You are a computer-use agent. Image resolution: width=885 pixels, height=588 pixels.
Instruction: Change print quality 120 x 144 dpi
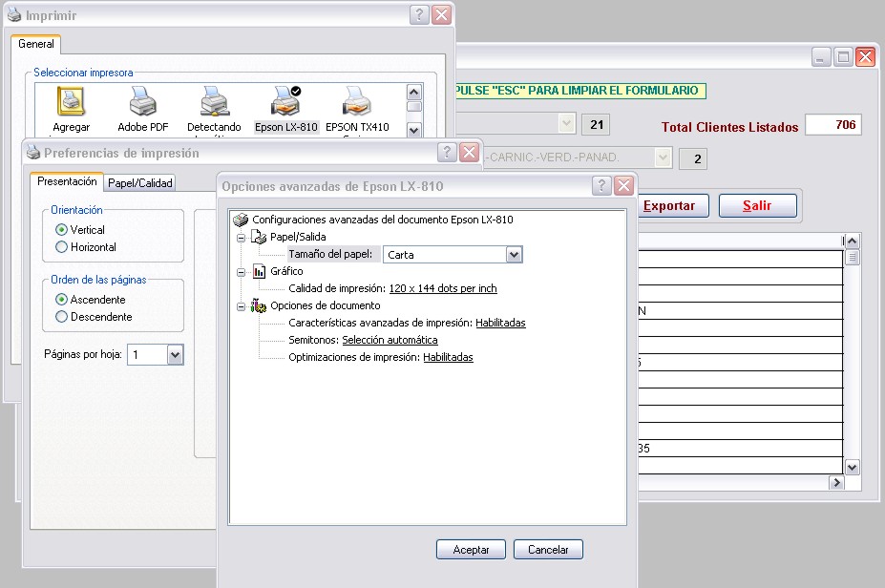(443, 288)
